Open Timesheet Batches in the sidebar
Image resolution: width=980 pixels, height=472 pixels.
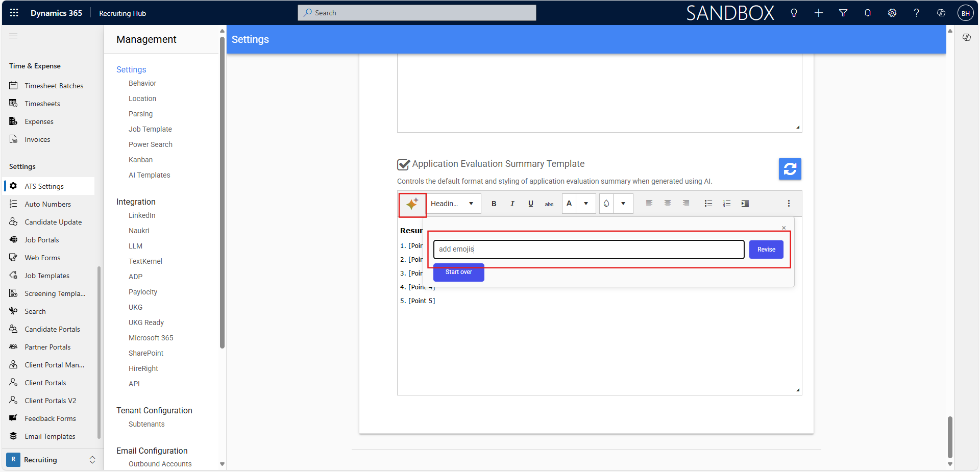[54, 86]
